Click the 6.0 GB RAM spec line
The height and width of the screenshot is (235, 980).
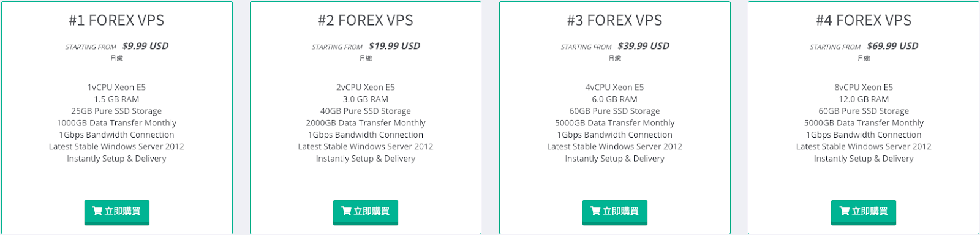(614, 99)
